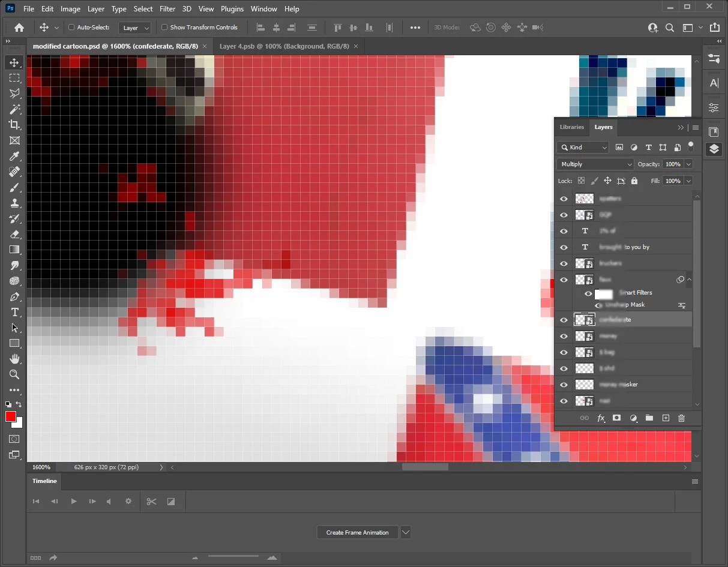Select the Horizontal Type tool

pyautogui.click(x=14, y=312)
